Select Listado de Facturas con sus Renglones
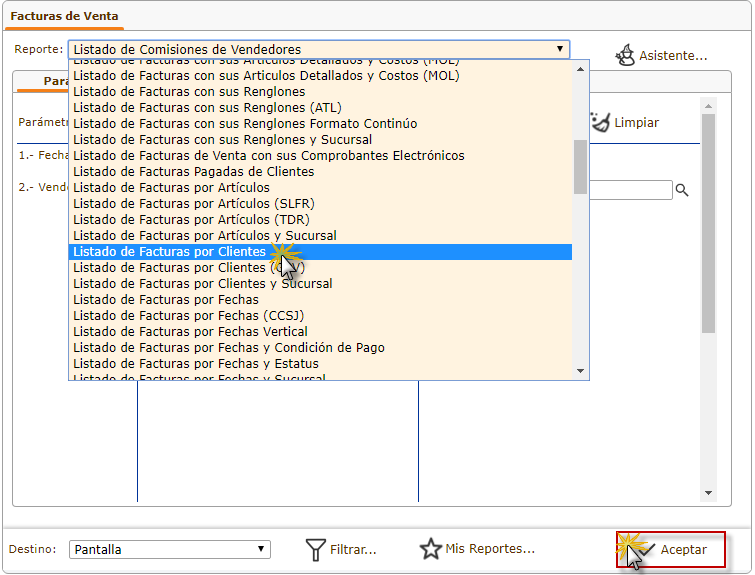The image size is (755, 575). tap(320, 91)
